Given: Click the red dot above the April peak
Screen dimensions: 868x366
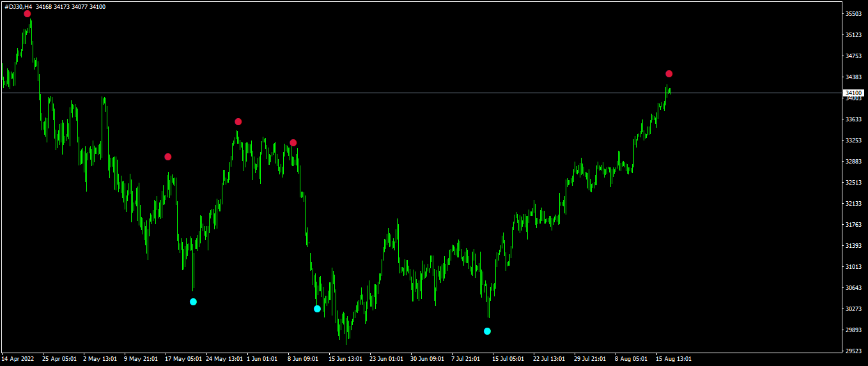Looking at the screenshot, I should pyautogui.click(x=27, y=13).
